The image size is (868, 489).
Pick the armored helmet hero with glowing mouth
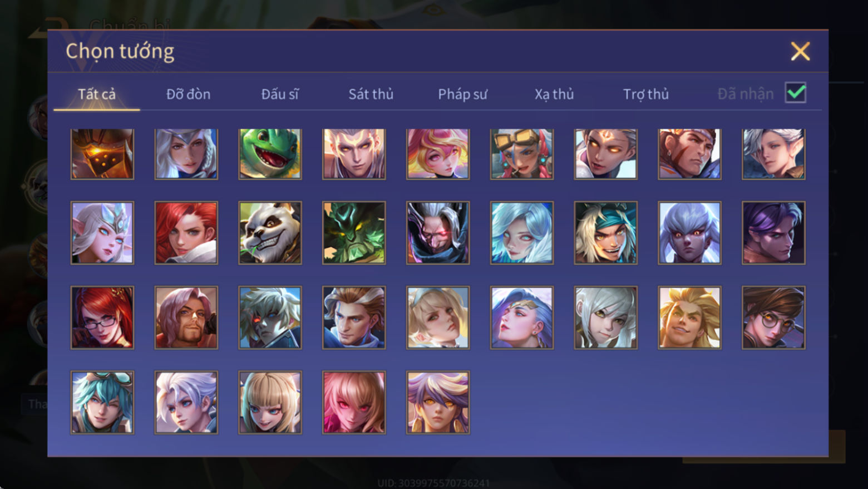102,154
